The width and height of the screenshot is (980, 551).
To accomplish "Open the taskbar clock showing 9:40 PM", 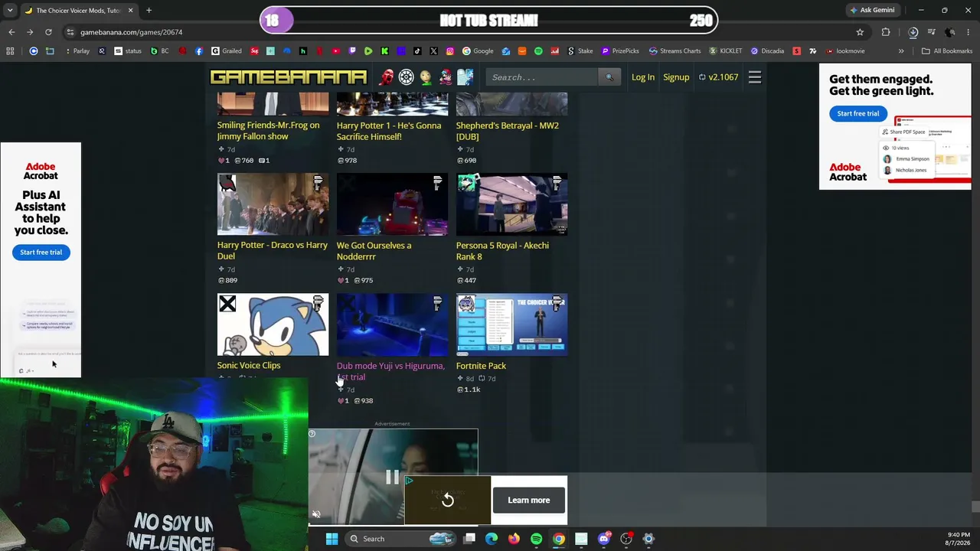I will click(959, 539).
